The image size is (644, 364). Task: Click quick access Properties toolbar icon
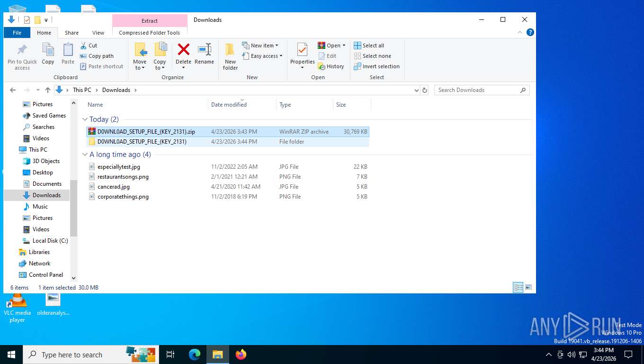point(27,20)
